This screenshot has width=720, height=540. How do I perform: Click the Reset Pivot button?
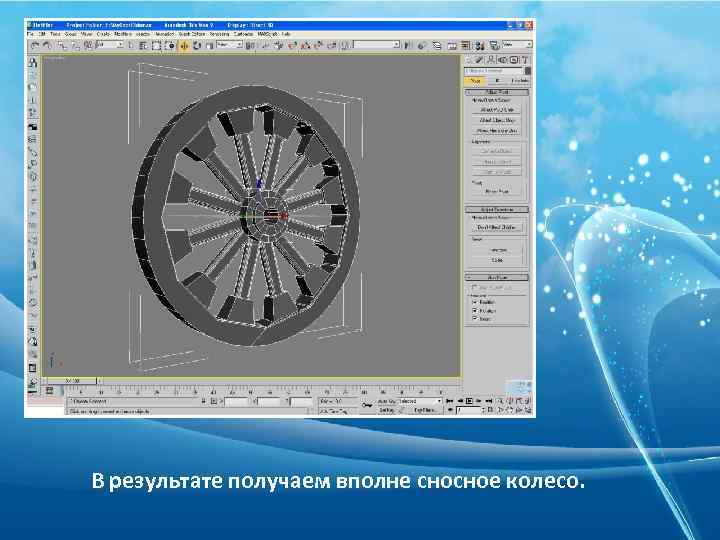496,191
